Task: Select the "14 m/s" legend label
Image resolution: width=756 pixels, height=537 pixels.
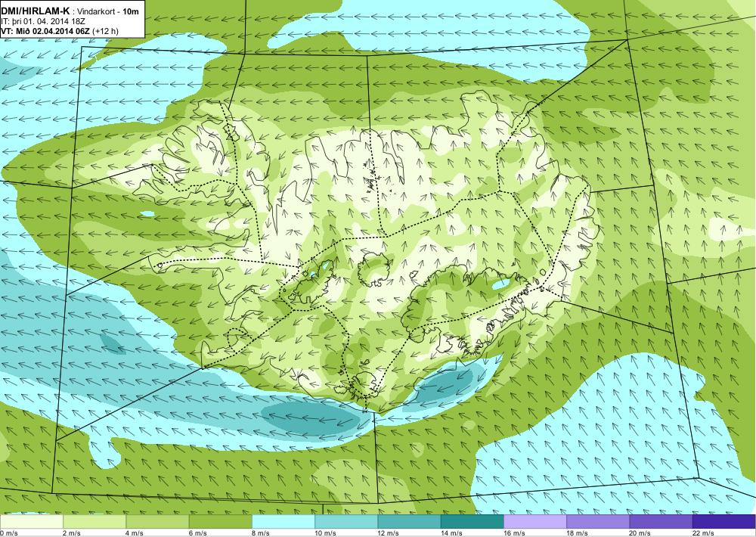Action: pyautogui.click(x=451, y=533)
